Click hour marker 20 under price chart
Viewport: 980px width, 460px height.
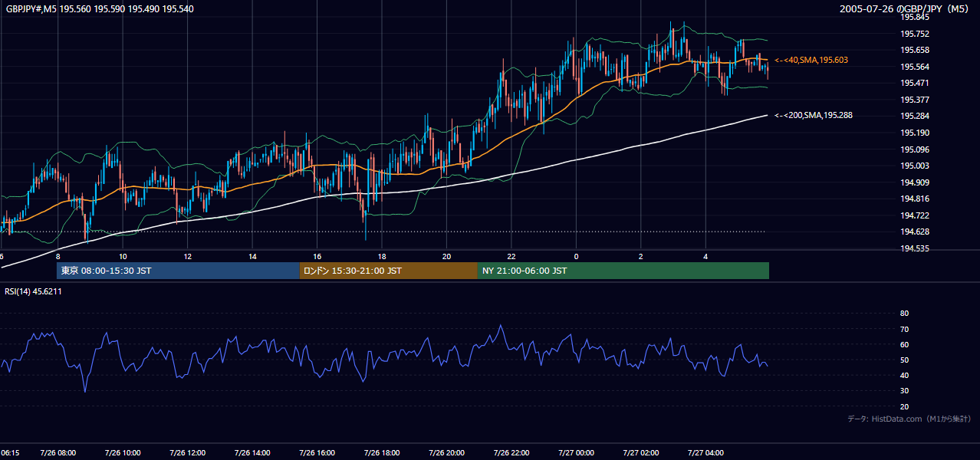point(446,256)
